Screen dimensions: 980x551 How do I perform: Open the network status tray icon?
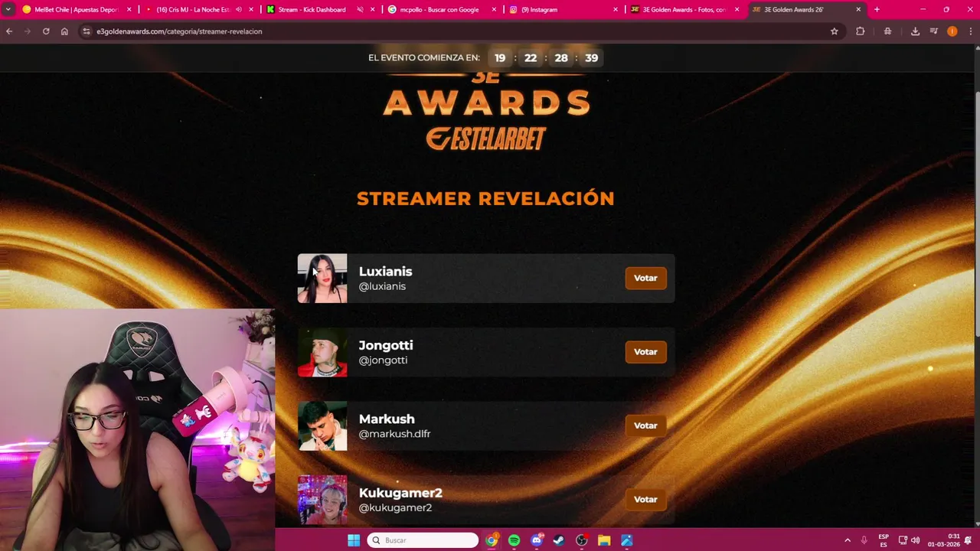903,540
